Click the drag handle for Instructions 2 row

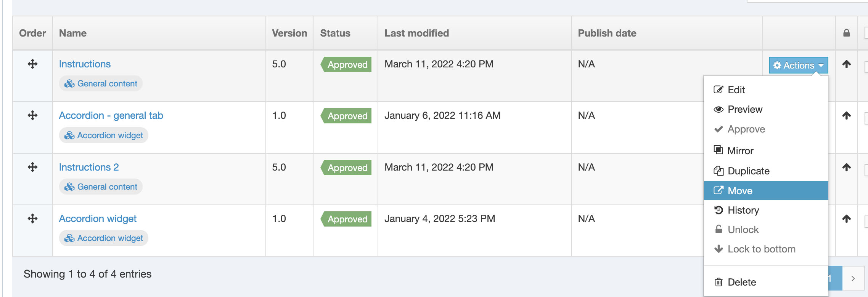[33, 167]
